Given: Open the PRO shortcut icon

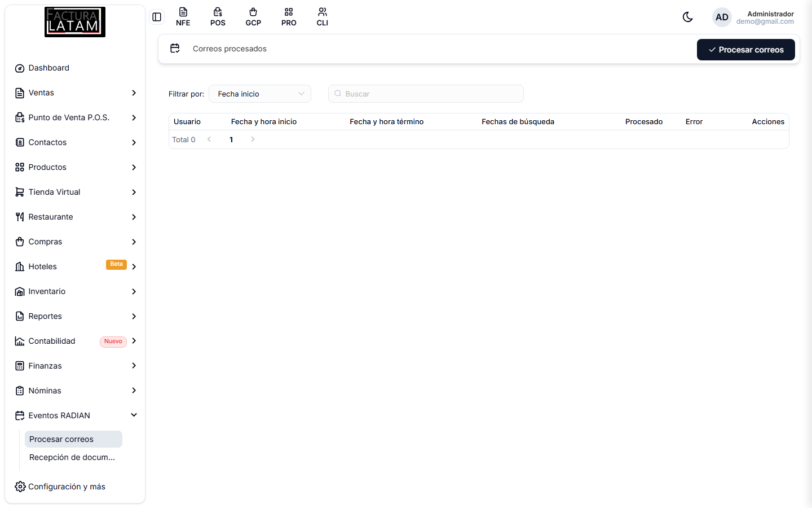Looking at the screenshot, I should 289,17.
